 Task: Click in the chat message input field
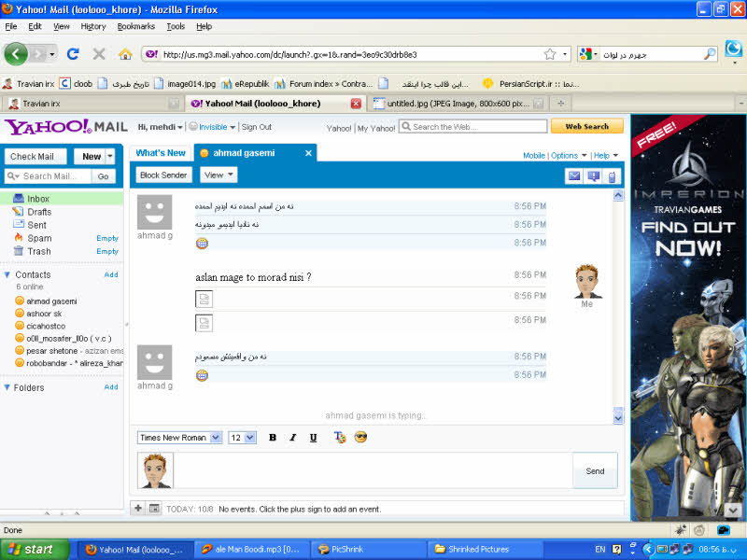373,470
